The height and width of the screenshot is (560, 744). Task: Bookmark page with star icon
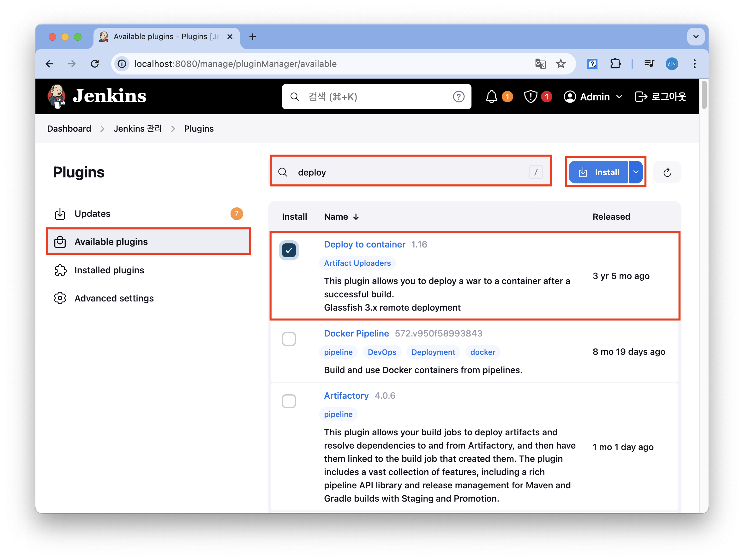point(561,63)
